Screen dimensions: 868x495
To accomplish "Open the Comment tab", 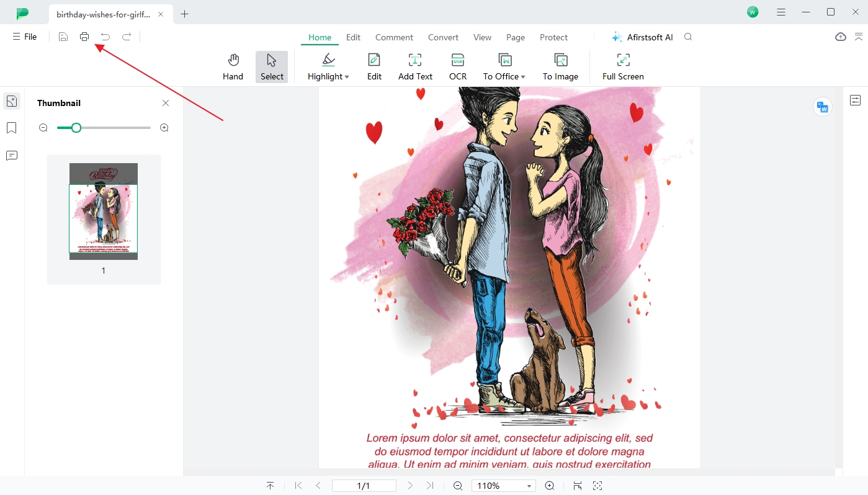I will click(394, 37).
